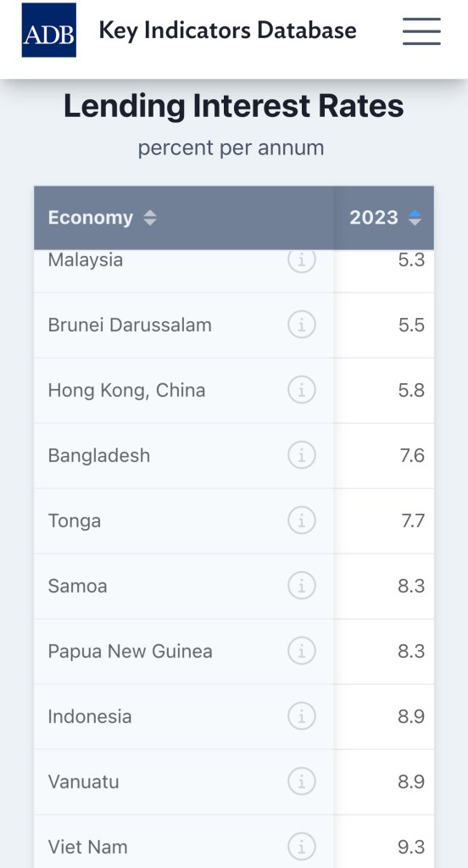Select the Economy column header
Screen dimensions: 468x868
tap(184, 218)
